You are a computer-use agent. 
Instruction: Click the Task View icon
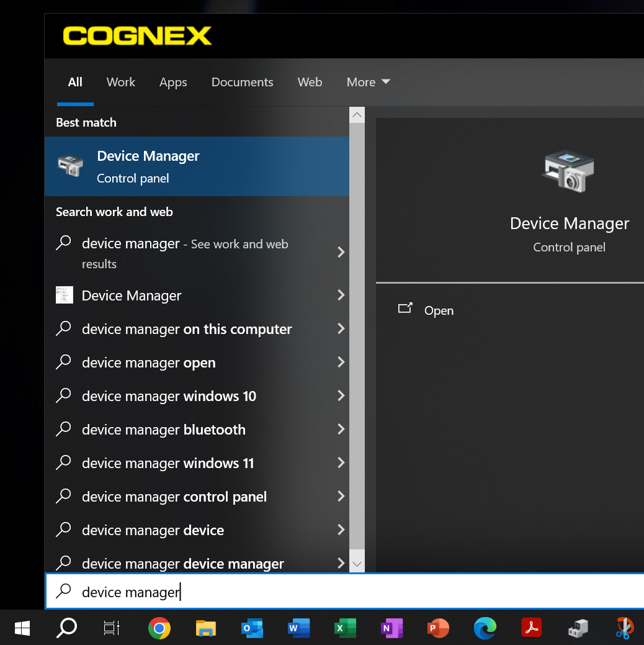110,628
